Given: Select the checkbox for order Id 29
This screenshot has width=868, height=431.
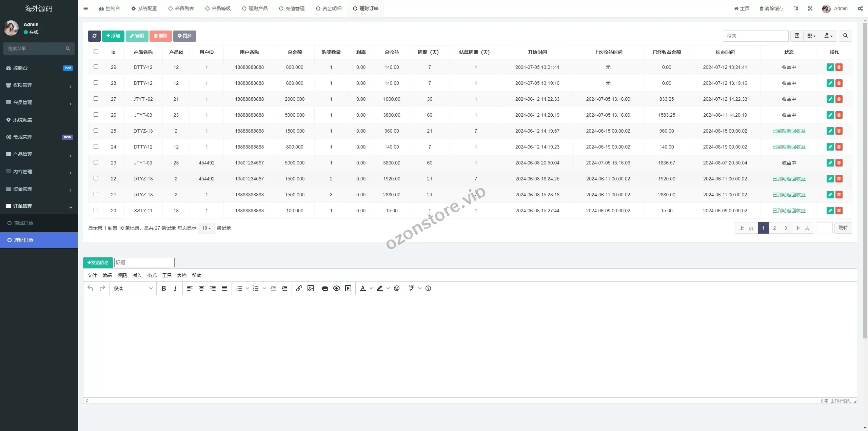Looking at the screenshot, I should (96, 67).
